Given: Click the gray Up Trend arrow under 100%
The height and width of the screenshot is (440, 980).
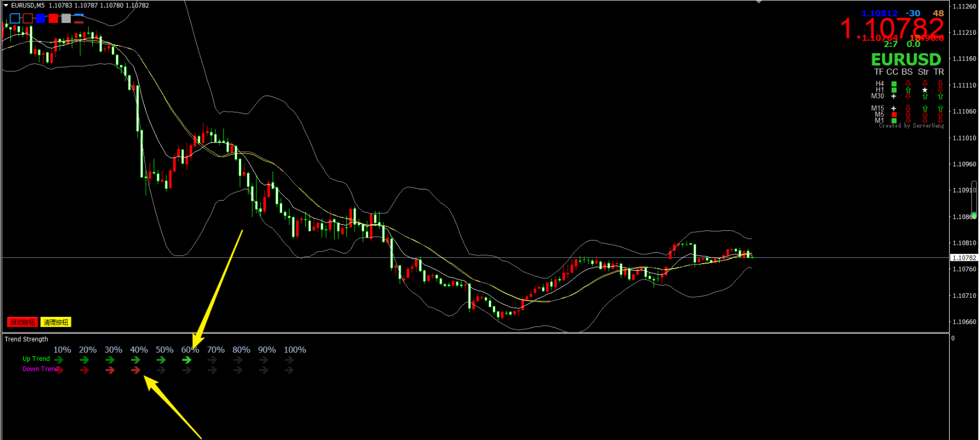Looking at the screenshot, I should [289, 360].
